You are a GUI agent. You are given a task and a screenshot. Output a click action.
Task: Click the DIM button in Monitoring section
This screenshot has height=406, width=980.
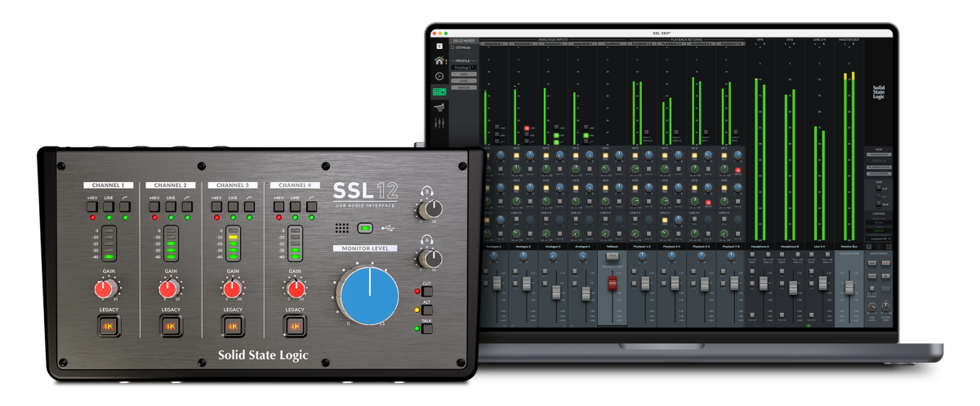click(871, 262)
